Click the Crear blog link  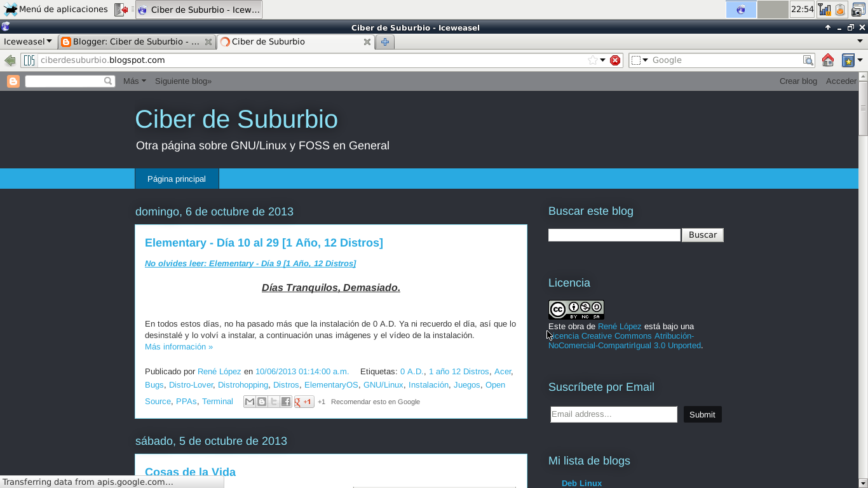798,81
